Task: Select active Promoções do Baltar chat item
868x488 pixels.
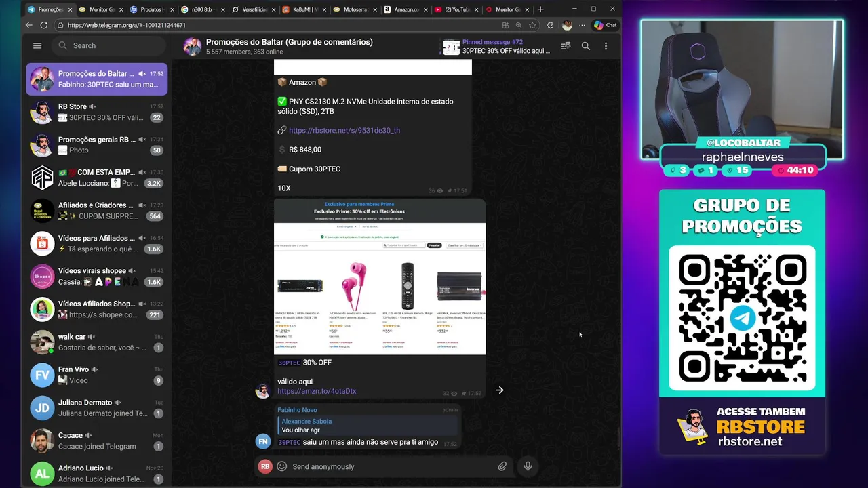Action: click(96, 79)
